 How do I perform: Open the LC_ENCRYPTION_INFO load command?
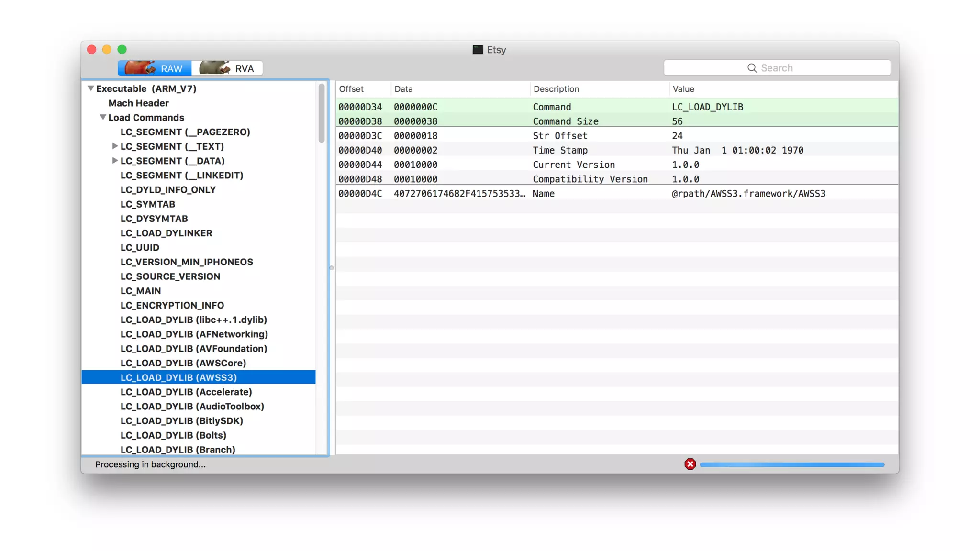172,305
